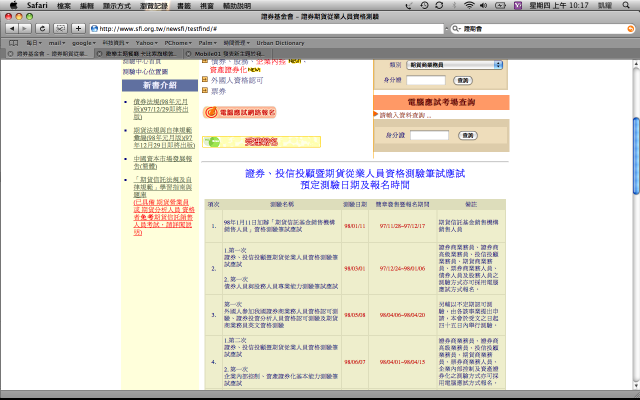Click the site globe icon in the address bar
Viewport: 640px width, 400px height.
point(94,29)
